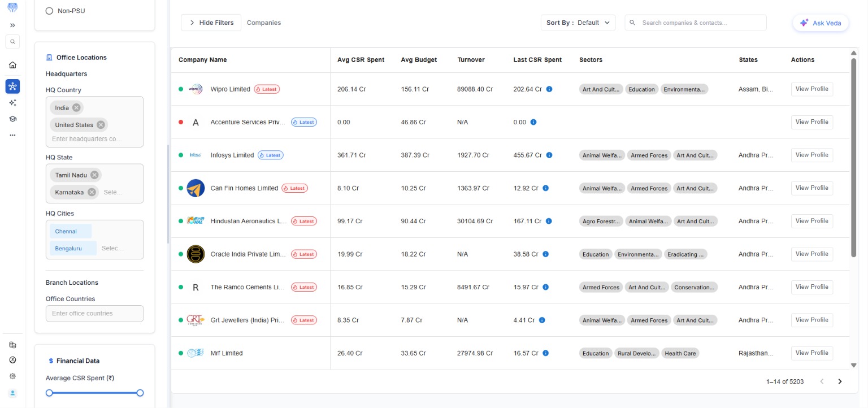This screenshot has height=408, width=868.
Task: Open the stacked documents sidebar icon
Action: [12, 345]
